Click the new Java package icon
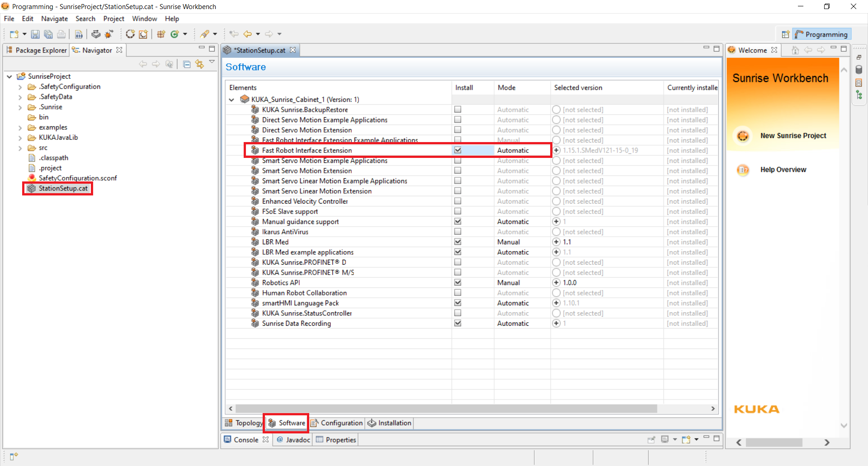This screenshot has width=868, height=466. [161, 34]
